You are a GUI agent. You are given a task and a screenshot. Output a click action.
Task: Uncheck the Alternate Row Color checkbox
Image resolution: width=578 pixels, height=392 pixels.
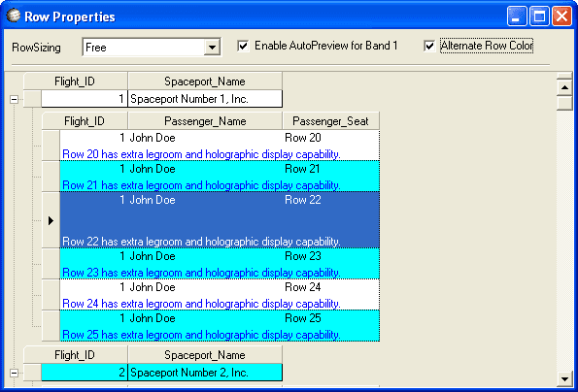coord(429,46)
